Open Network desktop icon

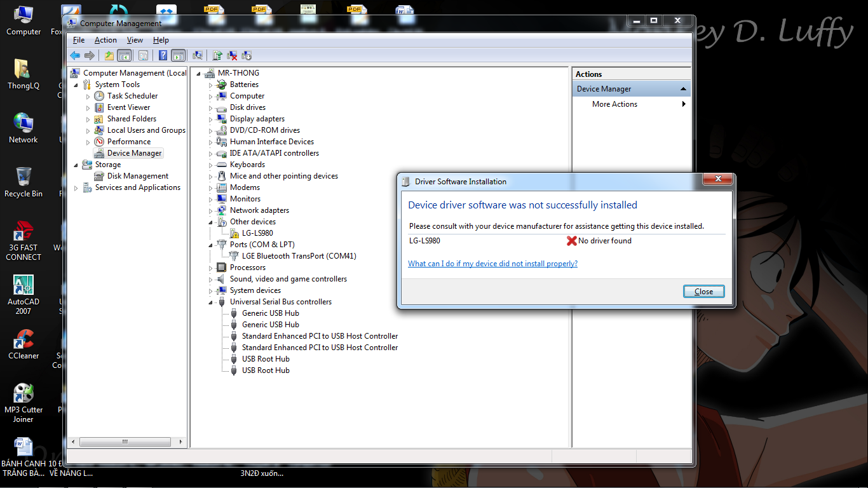pos(24,128)
